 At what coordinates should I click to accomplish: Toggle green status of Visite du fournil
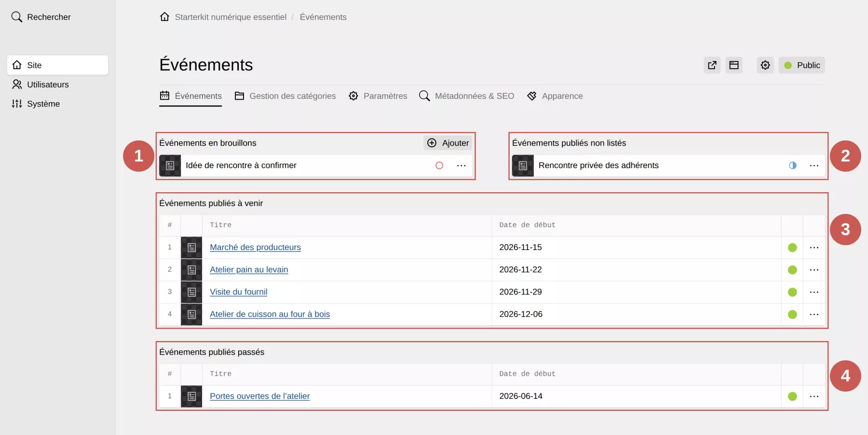point(792,292)
